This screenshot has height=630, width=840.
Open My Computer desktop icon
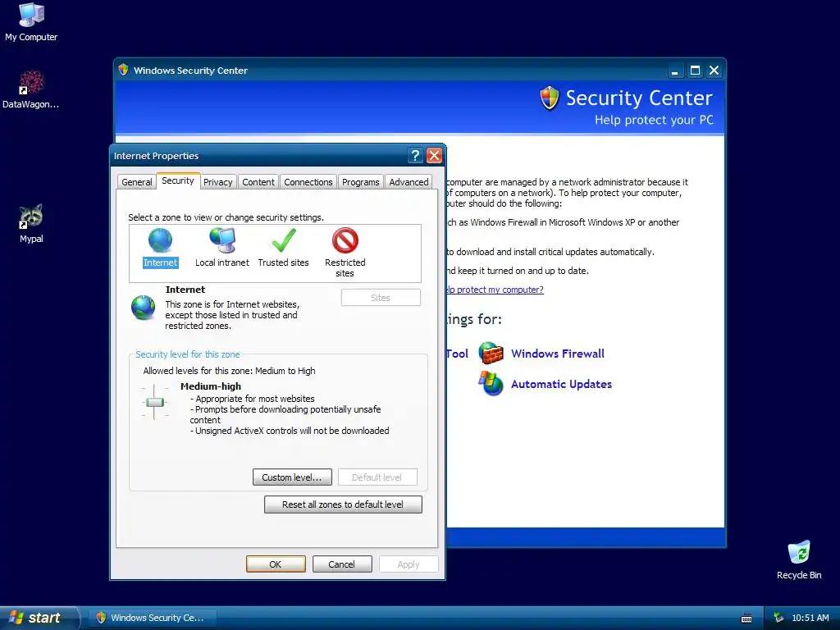pyautogui.click(x=31, y=15)
